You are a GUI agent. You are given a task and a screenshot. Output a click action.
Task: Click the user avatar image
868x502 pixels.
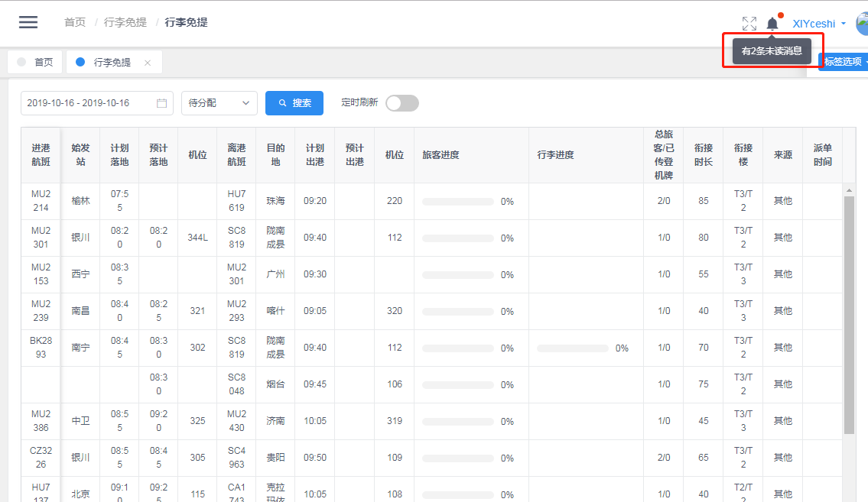tap(862, 24)
